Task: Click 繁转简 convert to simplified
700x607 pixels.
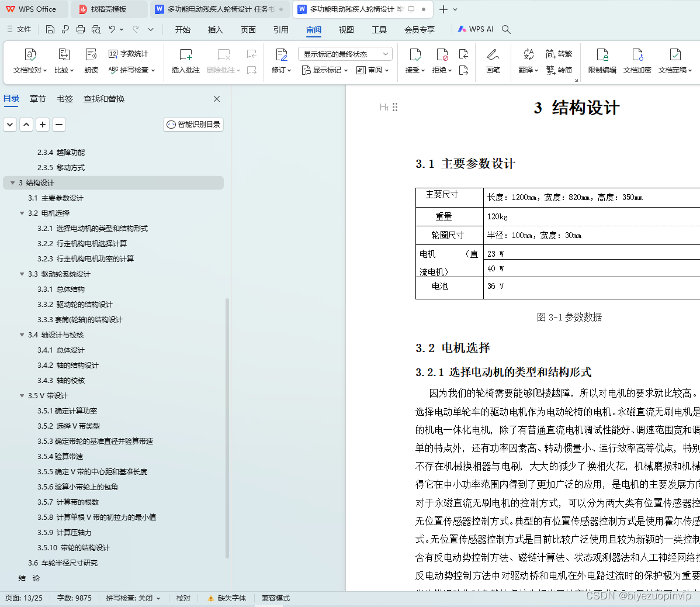Action: (x=559, y=70)
